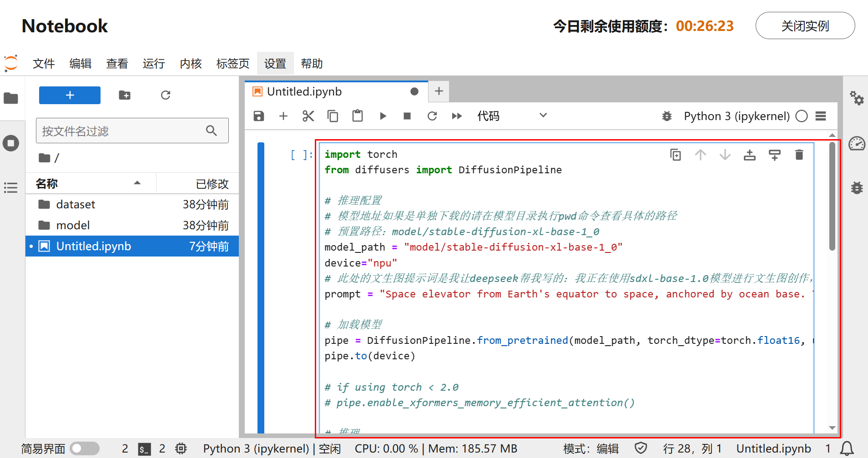
Task: Interrupt the kernel with the stop button
Action: coord(407,116)
